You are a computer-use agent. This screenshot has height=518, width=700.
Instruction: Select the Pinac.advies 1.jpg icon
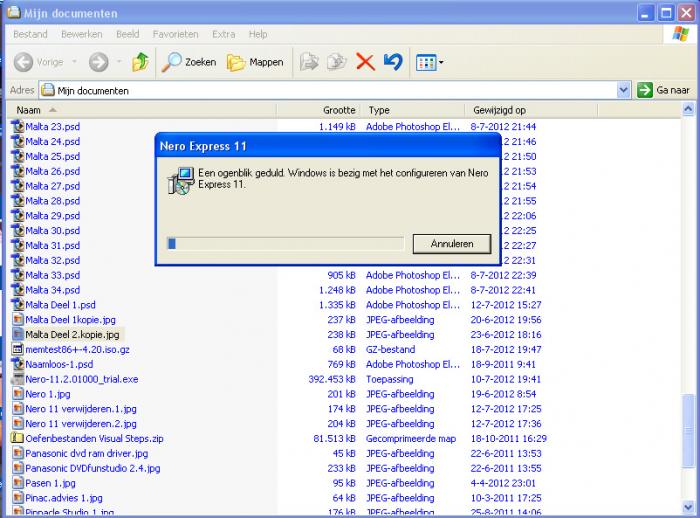tap(18, 498)
